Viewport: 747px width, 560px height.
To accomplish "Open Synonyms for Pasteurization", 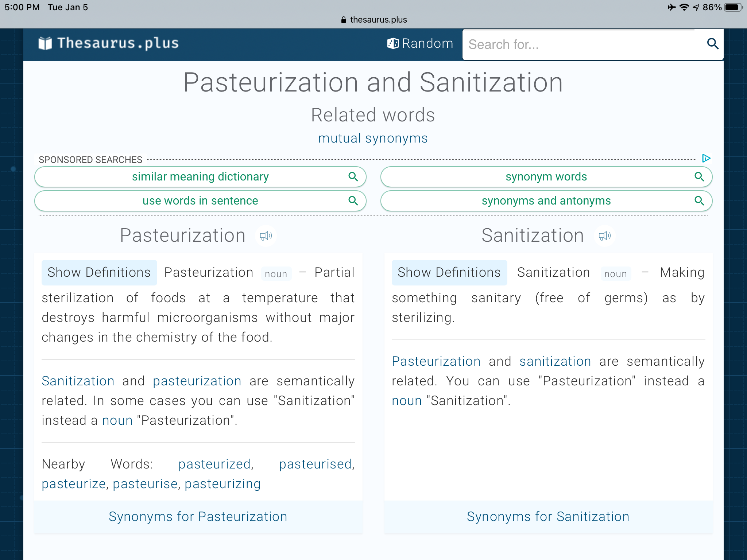I will [198, 517].
